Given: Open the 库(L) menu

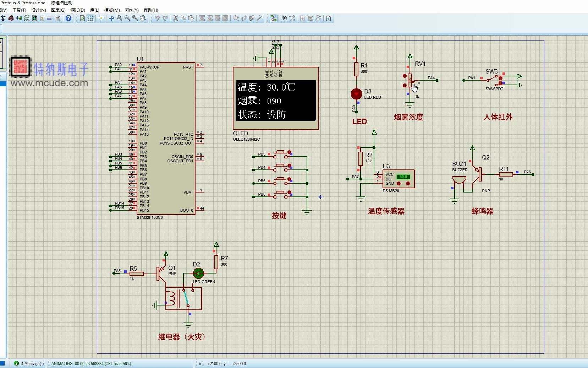Looking at the screenshot, I should coord(95,10).
